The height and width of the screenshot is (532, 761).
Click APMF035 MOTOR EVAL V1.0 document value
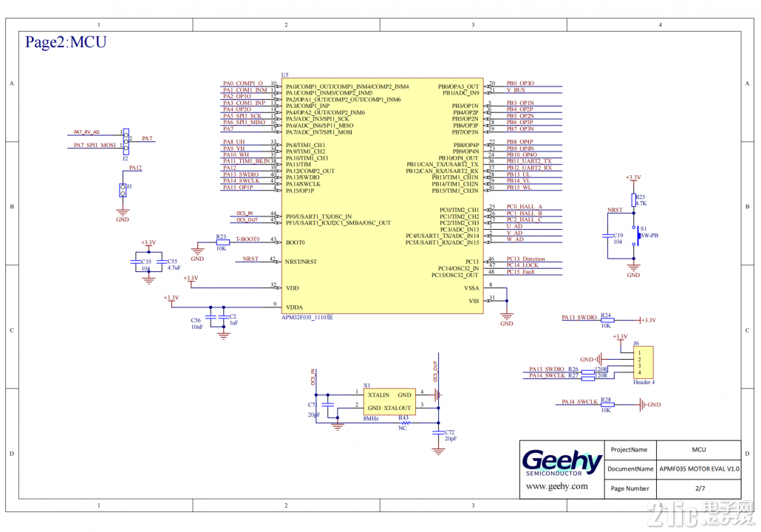[x=699, y=469]
